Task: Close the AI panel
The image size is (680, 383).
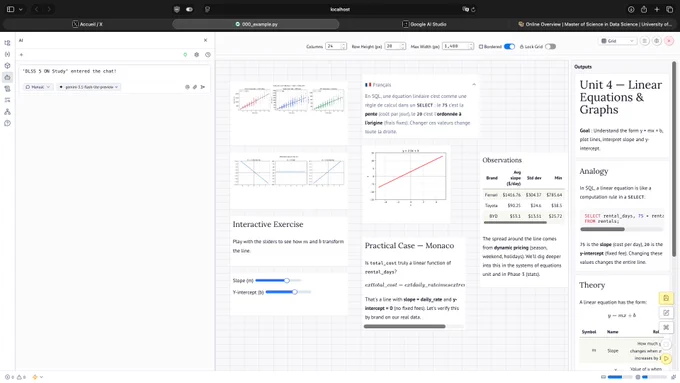Action: pos(206,40)
